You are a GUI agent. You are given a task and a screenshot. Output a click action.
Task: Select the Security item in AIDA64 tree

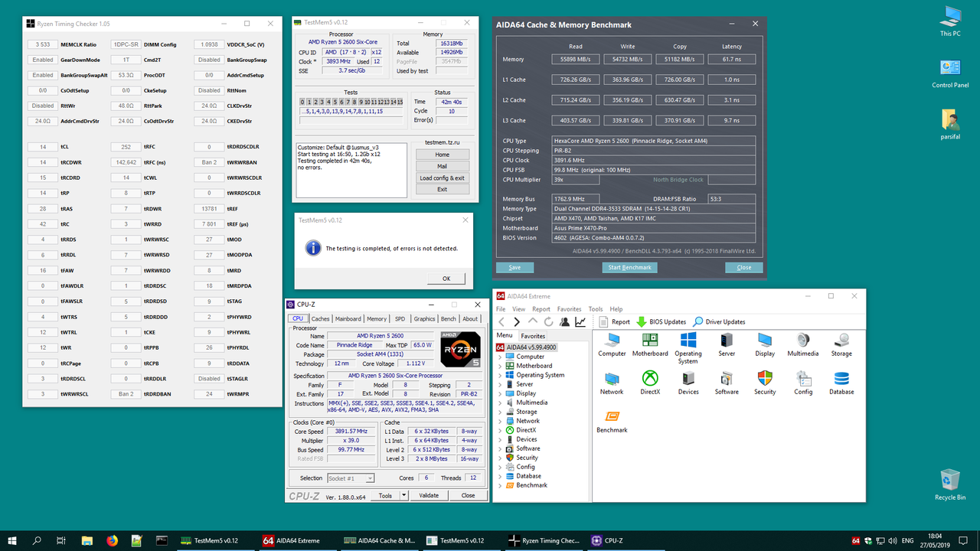(x=527, y=458)
